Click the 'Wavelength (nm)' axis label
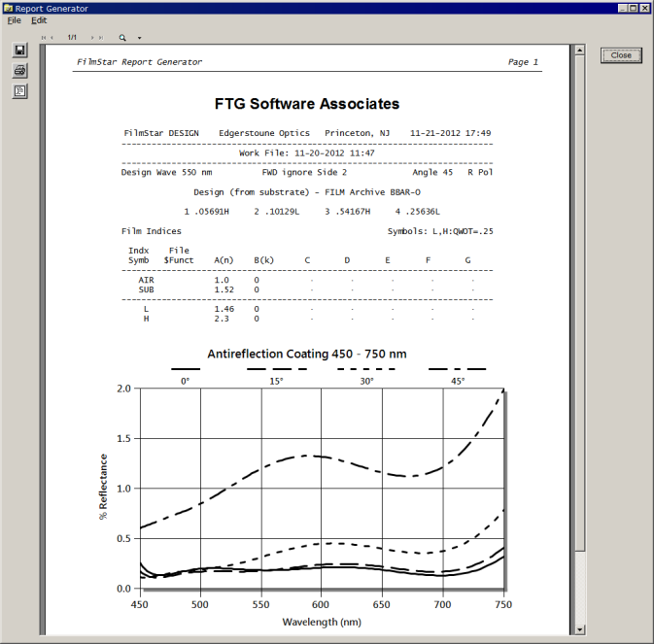 click(x=322, y=623)
